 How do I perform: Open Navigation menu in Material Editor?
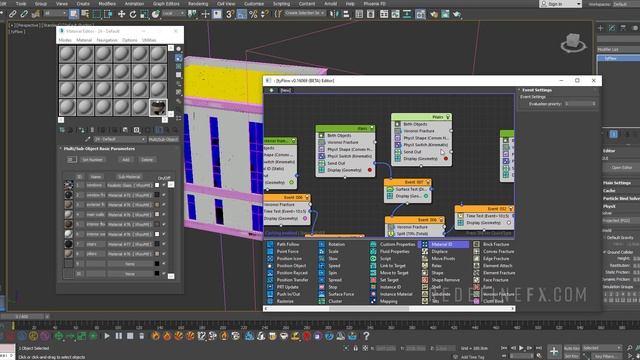coord(107,40)
